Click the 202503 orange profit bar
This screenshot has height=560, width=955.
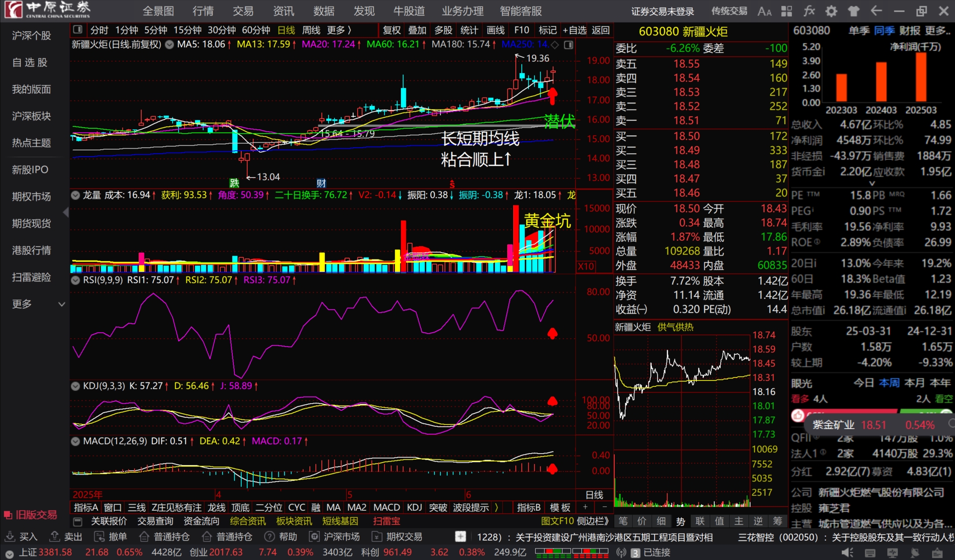tap(921, 77)
